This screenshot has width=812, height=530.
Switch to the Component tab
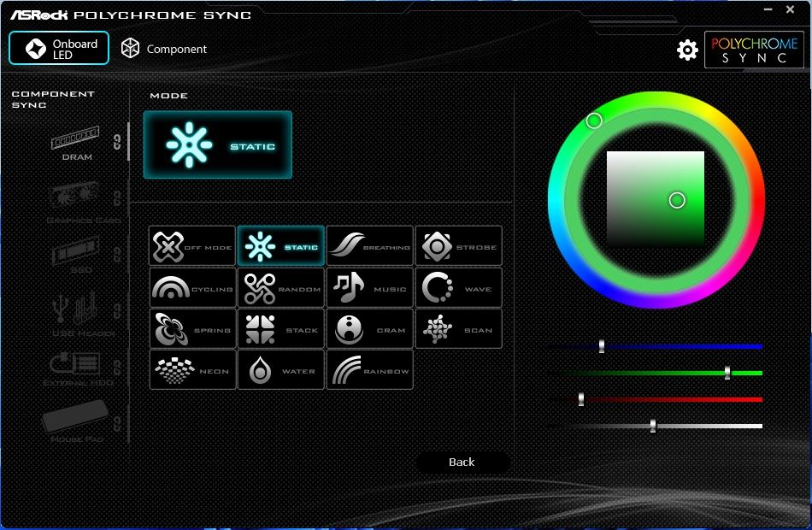click(163, 49)
